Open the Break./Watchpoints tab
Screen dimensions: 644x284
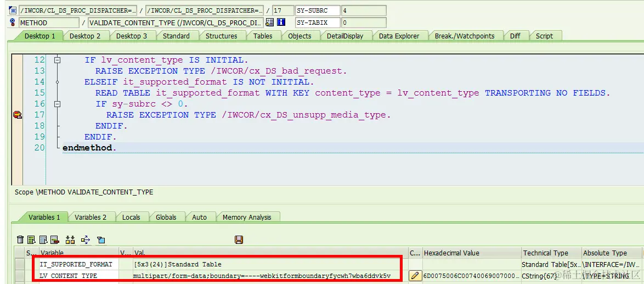click(x=465, y=36)
